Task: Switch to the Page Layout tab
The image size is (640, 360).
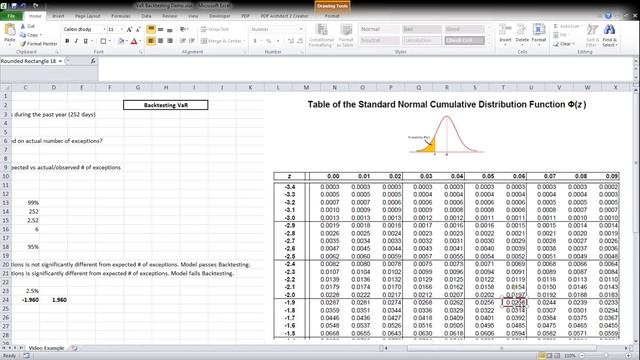Action: pos(87,16)
